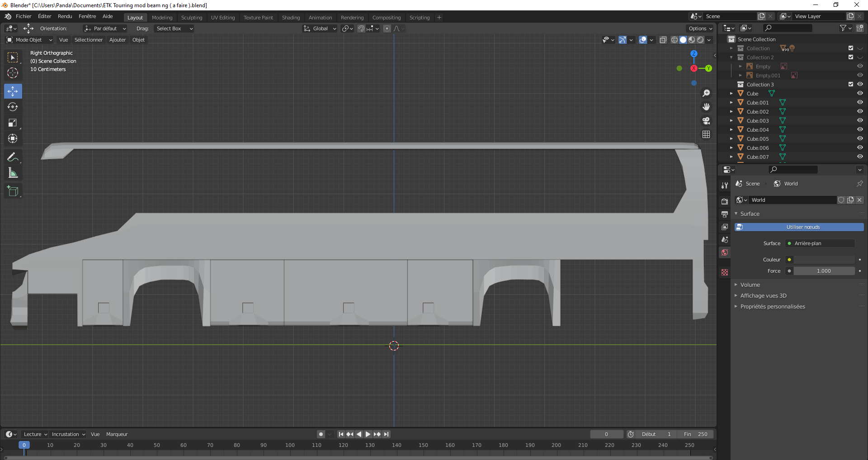Switch to the Sculpting workspace tab
The width and height of the screenshot is (868, 460).
tap(192, 18)
